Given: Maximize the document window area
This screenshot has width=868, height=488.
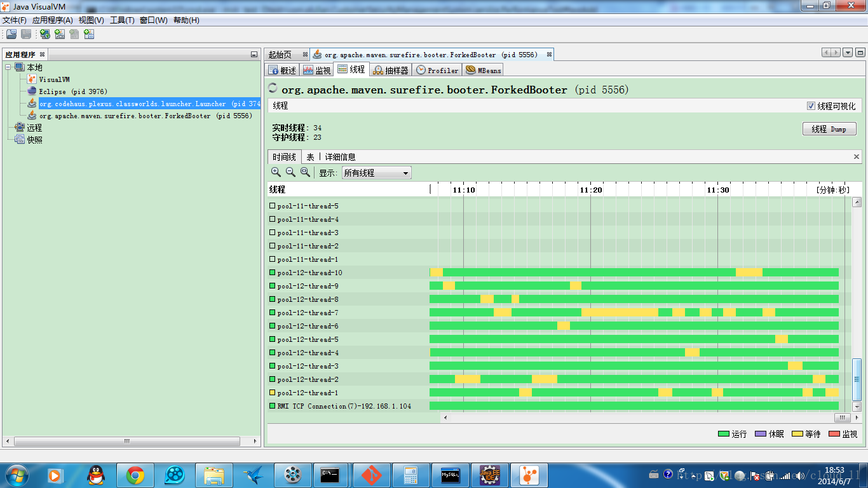Looking at the screenshot, I should point(860,53).
